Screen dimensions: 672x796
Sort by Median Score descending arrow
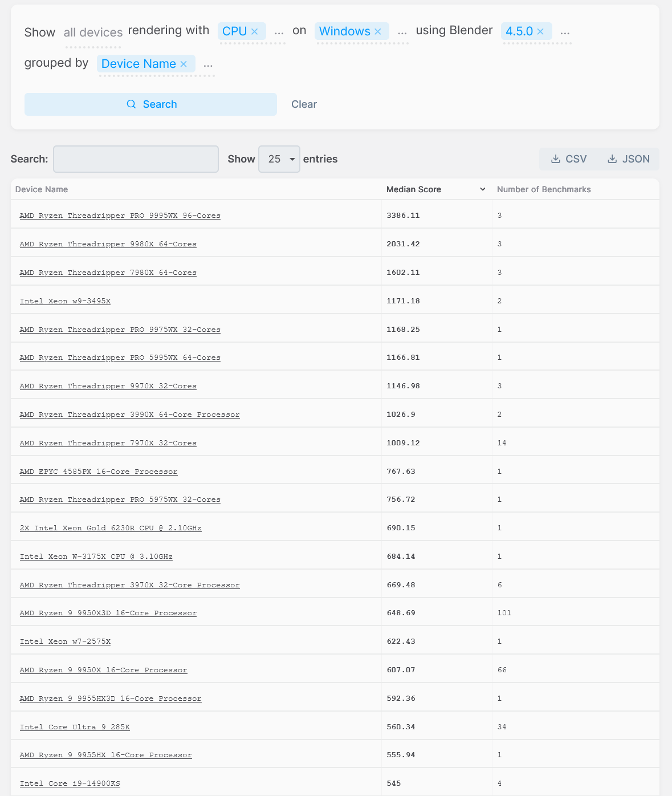(x=483, y=189)
